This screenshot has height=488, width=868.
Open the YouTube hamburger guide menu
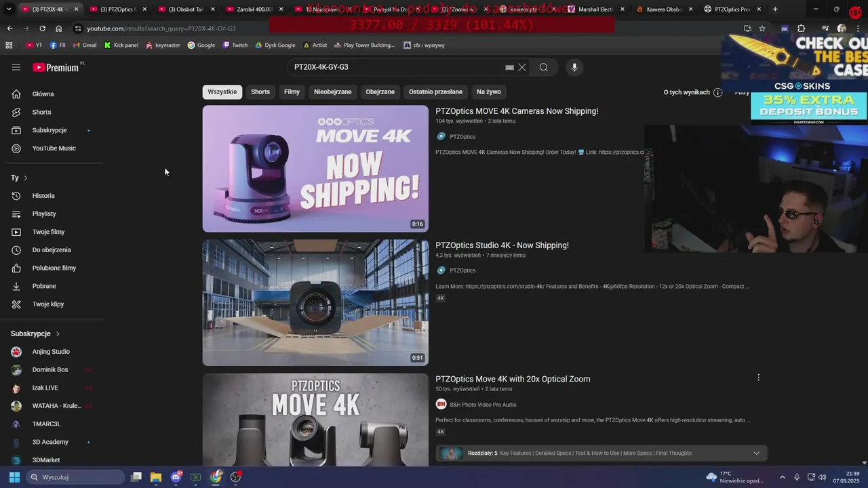click(x=16, y=67)
